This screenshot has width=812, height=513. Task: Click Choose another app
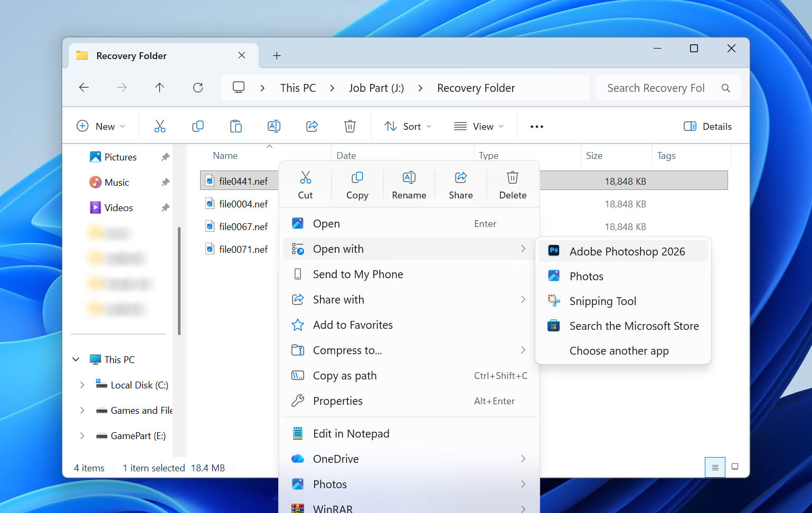pyautogui.click(x=619, y=350)
